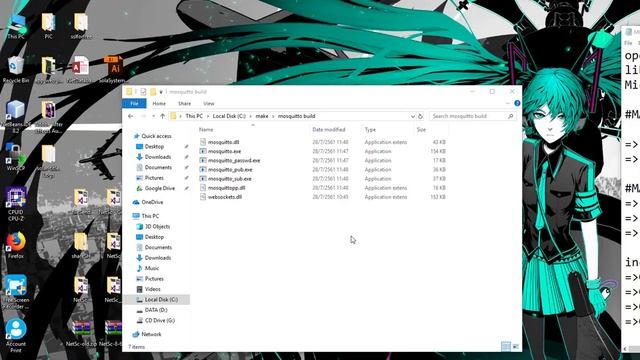The image size is (640, 360).
Task: Click This PC in the address bar
Action: [x=194, y=116]
